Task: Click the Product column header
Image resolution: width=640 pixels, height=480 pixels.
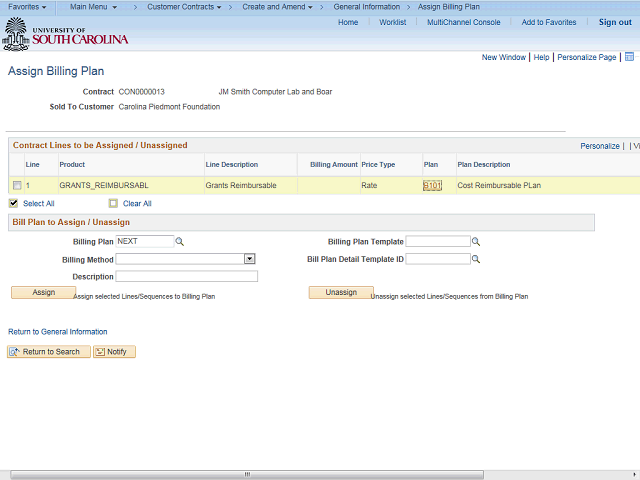Action: 72,164
